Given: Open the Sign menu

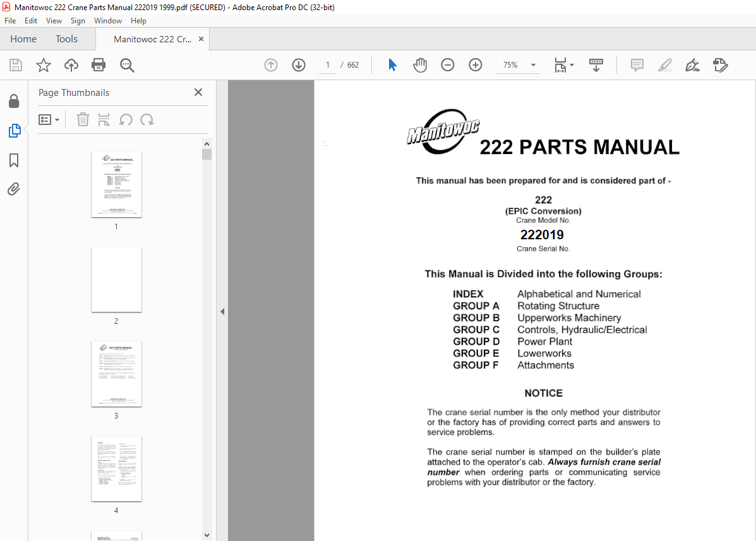Looking at the screenshot, I should [78, 21].
